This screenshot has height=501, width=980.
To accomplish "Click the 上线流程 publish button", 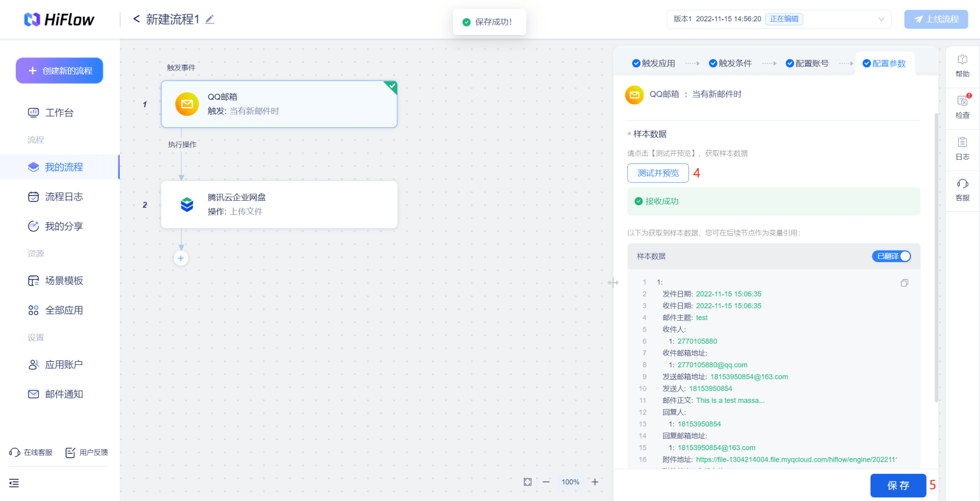I will click(x=936, y=19).
